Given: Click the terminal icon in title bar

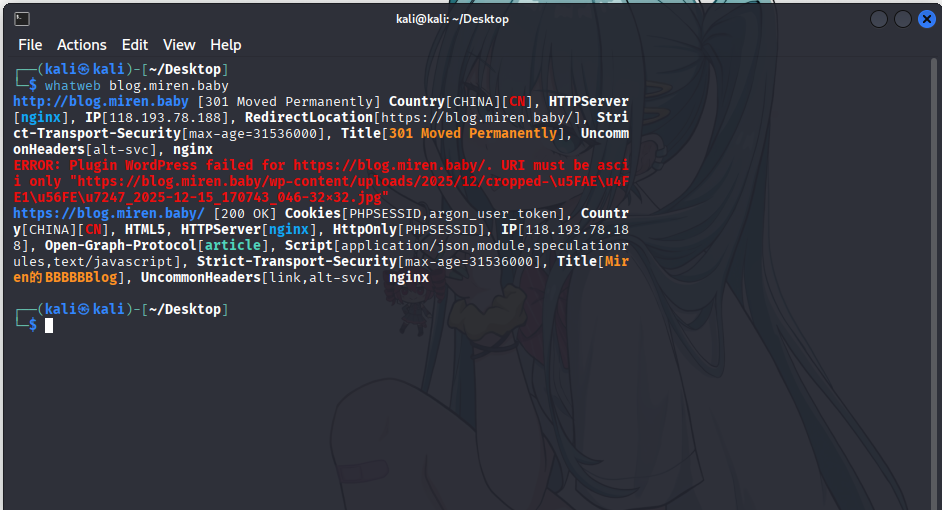Looking at the screenshot, I should point(22,19).
